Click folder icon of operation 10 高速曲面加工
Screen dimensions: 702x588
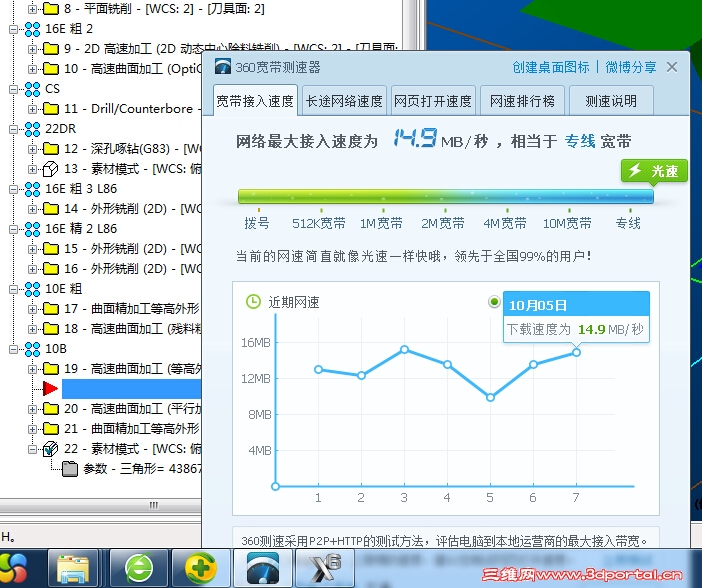coord(51,69)
